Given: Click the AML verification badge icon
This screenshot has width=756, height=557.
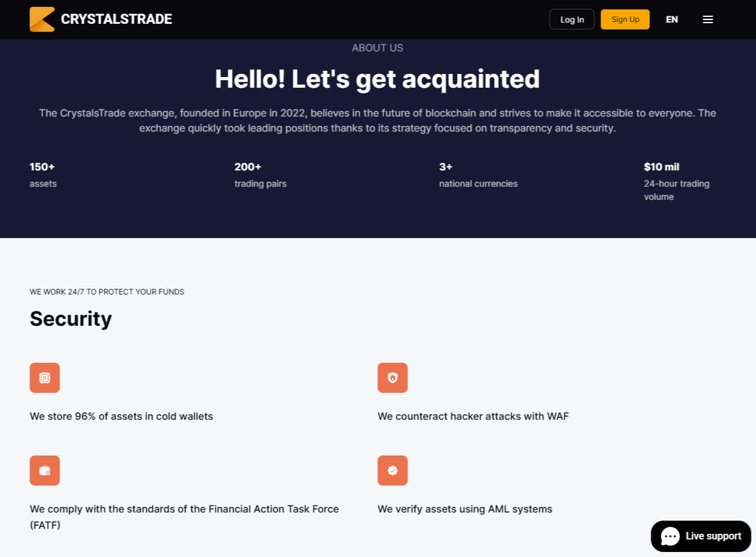Looking at the screenshot, I should point(392,471).
